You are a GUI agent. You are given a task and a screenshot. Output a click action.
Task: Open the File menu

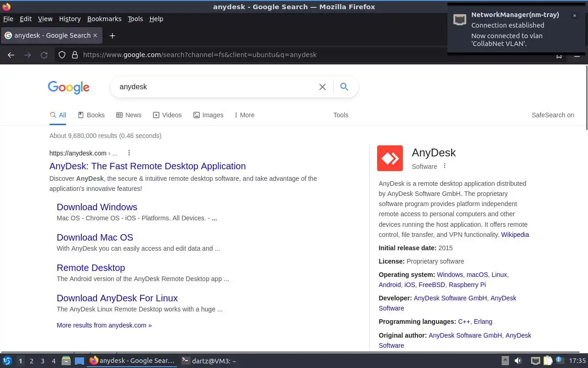tap(8, 19)
